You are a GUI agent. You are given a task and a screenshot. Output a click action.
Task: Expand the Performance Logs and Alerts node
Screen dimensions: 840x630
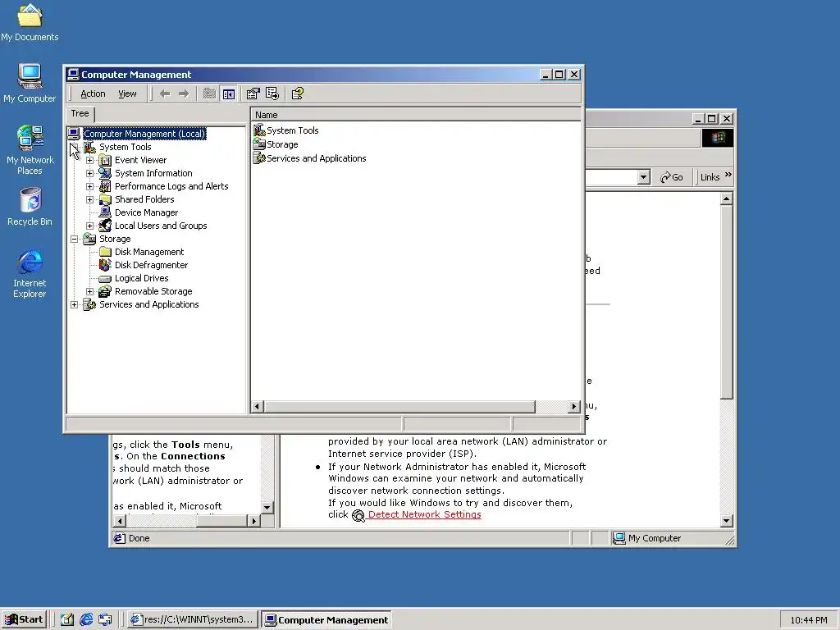pyautogui.click(x=90, y=186)
